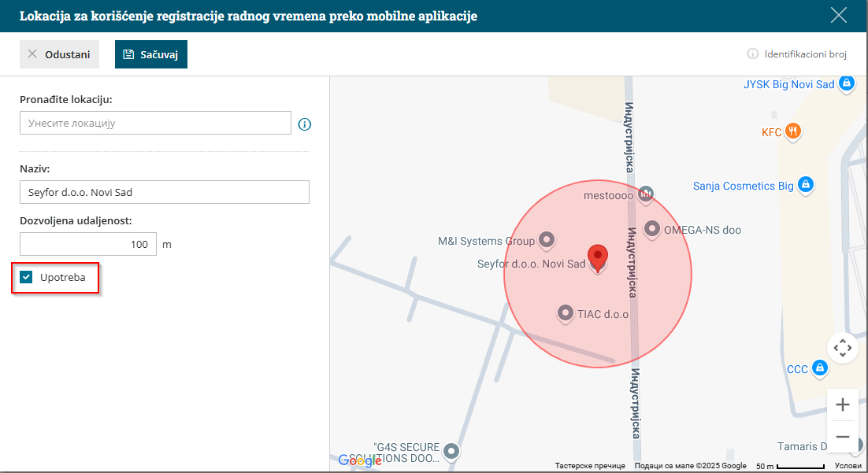Click the Подаци са мапе ©2025 Google text
The height and width of the screenshot is (473, 868).
click(x=690, y=466)
